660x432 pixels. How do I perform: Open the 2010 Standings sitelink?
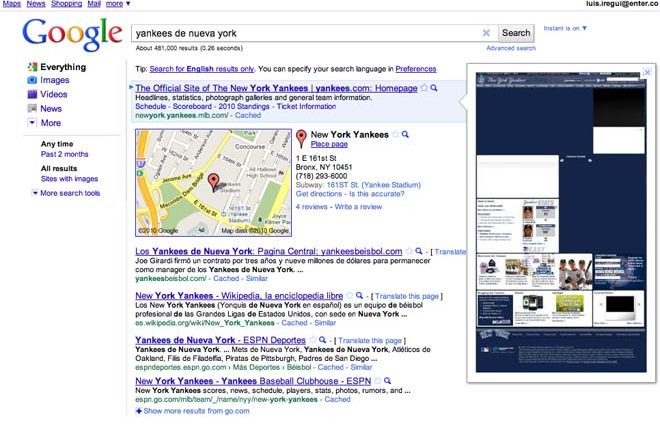tap(244, 107)
